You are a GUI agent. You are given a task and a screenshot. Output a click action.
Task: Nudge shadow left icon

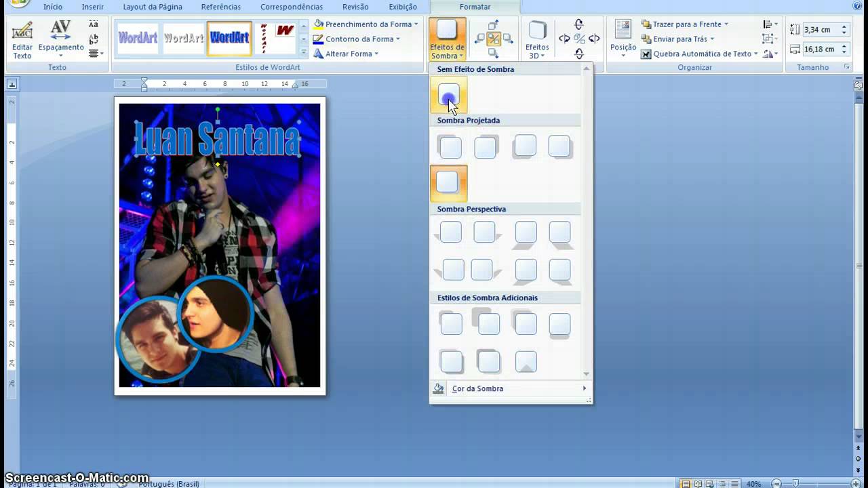(479, 39)
